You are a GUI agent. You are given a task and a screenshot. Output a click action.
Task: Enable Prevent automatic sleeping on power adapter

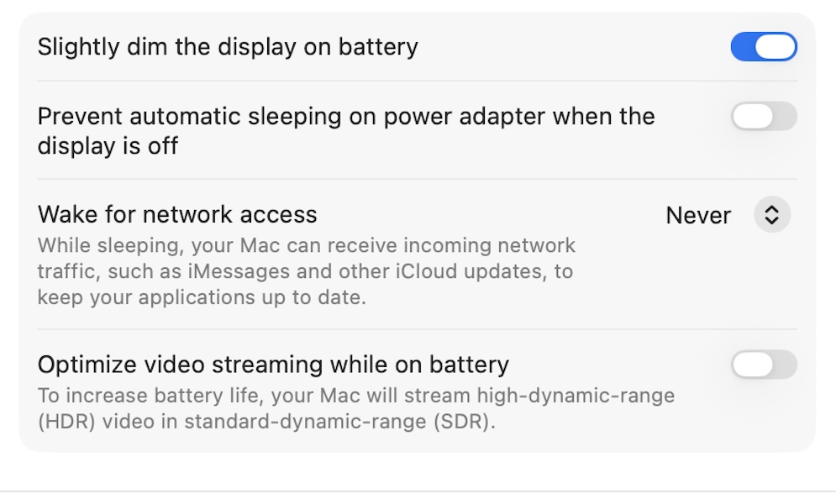pyautogui.click(x=763, y=117)
